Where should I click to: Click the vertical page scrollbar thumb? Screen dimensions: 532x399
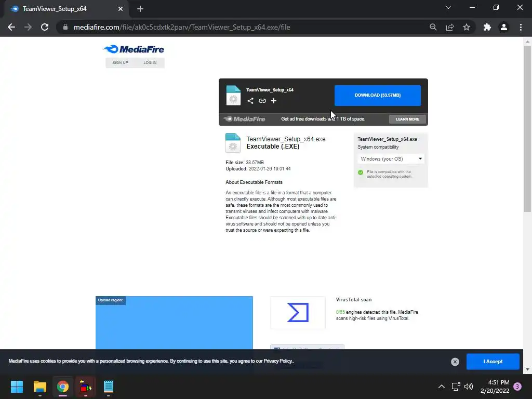527,129
